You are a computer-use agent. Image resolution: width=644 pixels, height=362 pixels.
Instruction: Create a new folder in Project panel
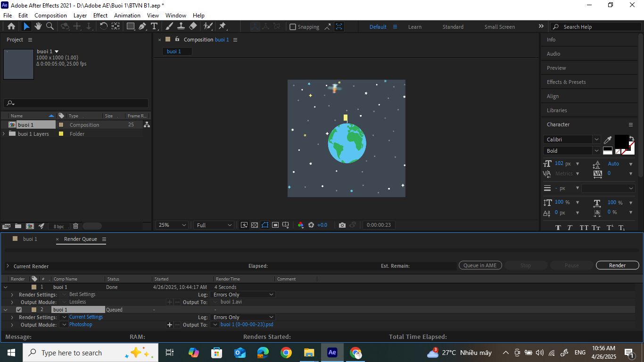coord(18,226)
